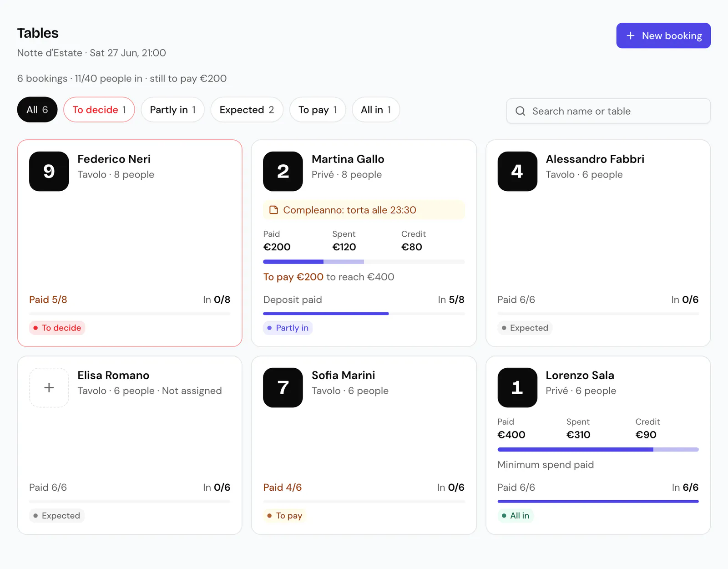The height and width of the screenshot is (569, 728).
Task: Click the Deposit paid label
Action: [293, 300]
